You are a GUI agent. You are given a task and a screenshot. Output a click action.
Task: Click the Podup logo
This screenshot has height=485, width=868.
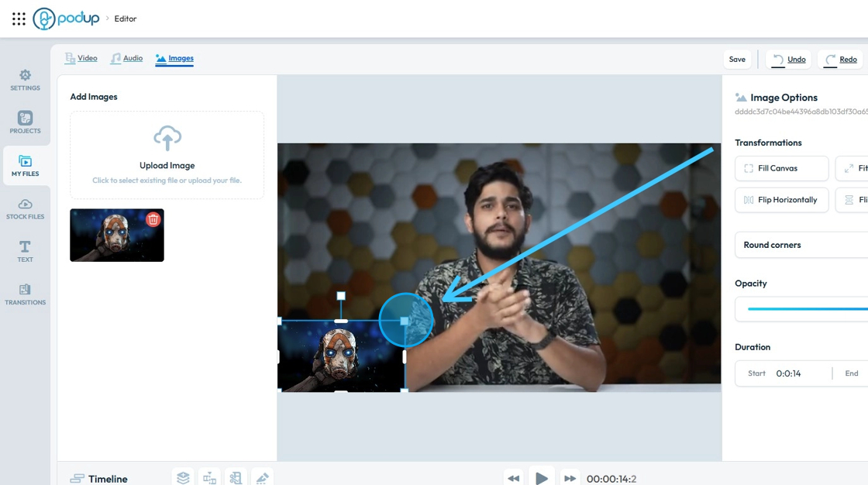(x=66, y=19)
